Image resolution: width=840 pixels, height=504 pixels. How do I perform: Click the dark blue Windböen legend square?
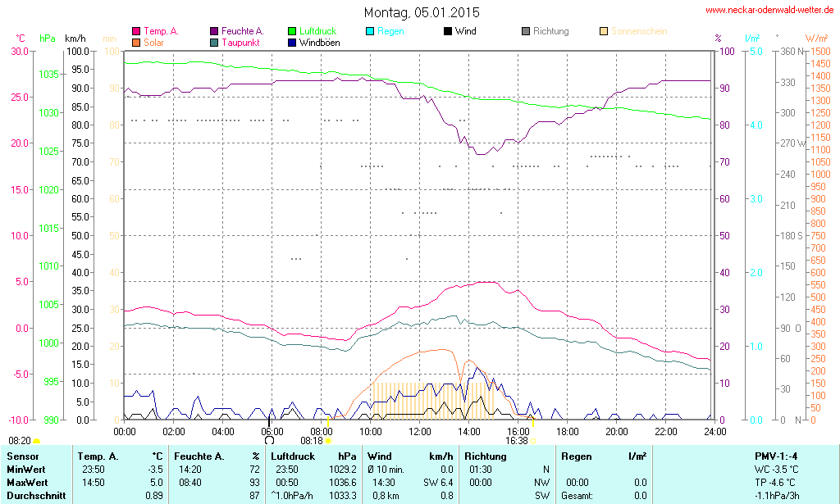tap(292, 42)
